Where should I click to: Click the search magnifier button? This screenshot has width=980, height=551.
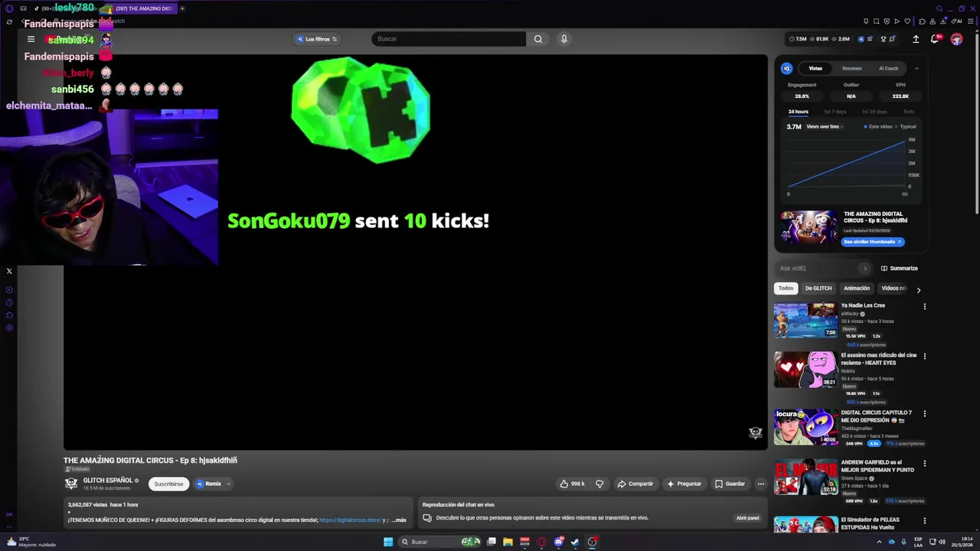[538, 39]
